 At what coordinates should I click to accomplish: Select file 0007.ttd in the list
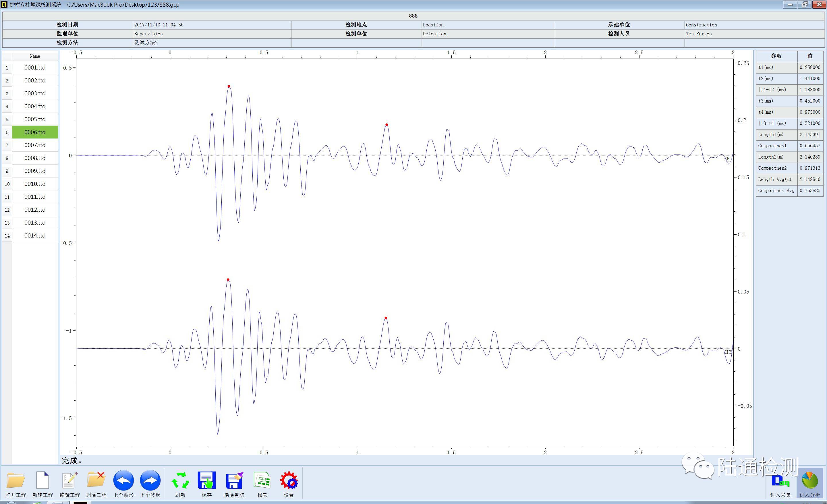(x=35, y=145)
